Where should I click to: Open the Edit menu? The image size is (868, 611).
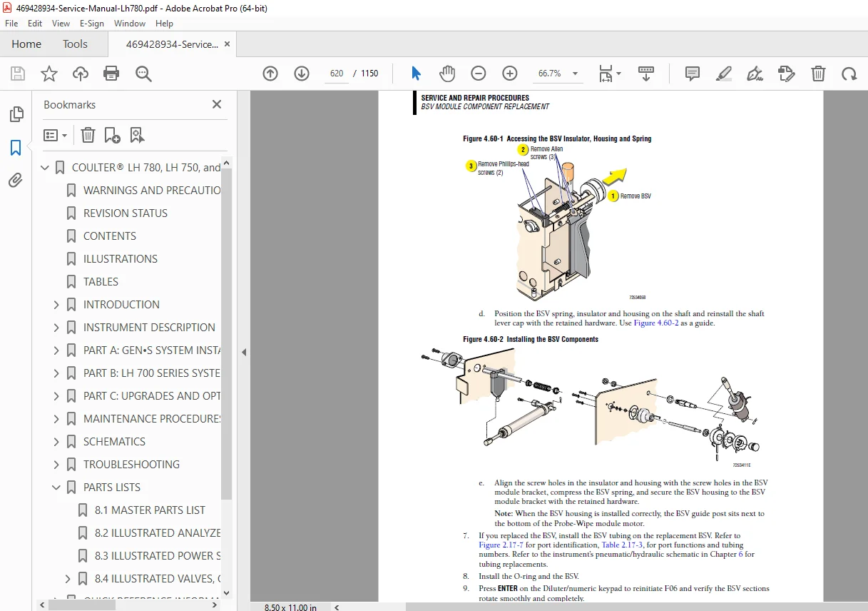point(35,24)
